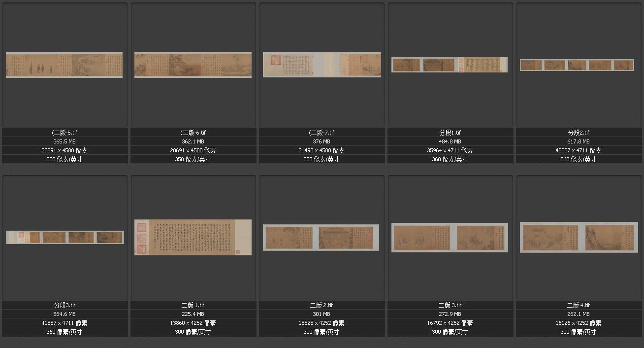This screenshot has height=348, width=644.
Task: Click the filename label 分段3.tif
Action: click(x=65, y=305)
